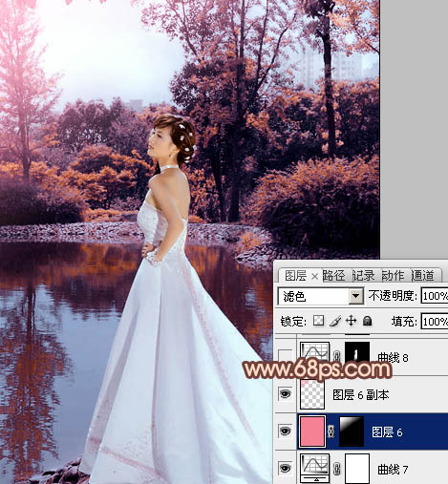Hide the 图层 6 layer

[x=285, y=431]
